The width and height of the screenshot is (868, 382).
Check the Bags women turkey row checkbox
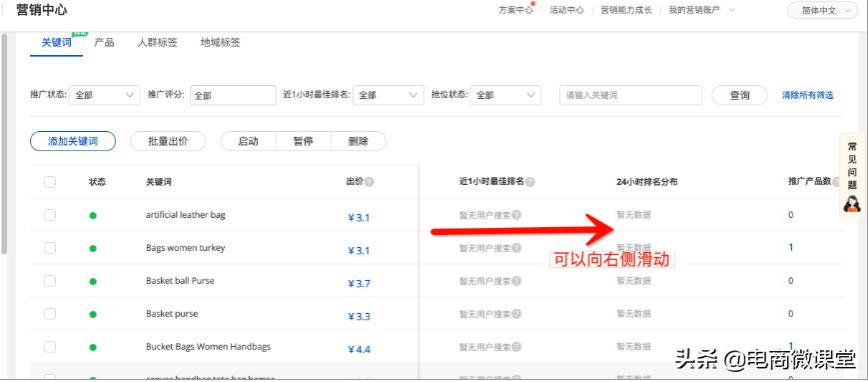pyautogui.click(x=50, y=248)
